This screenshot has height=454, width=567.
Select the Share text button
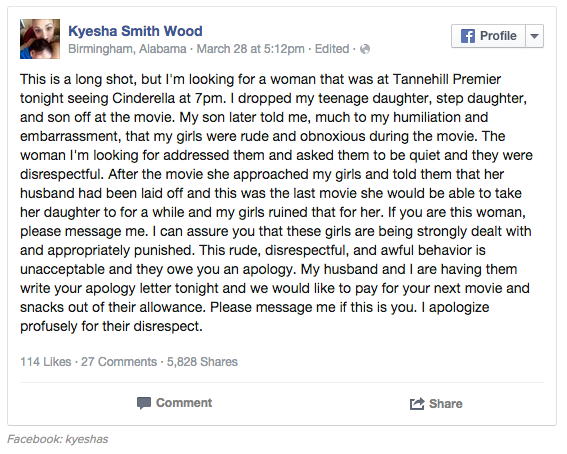pos(446,403)
